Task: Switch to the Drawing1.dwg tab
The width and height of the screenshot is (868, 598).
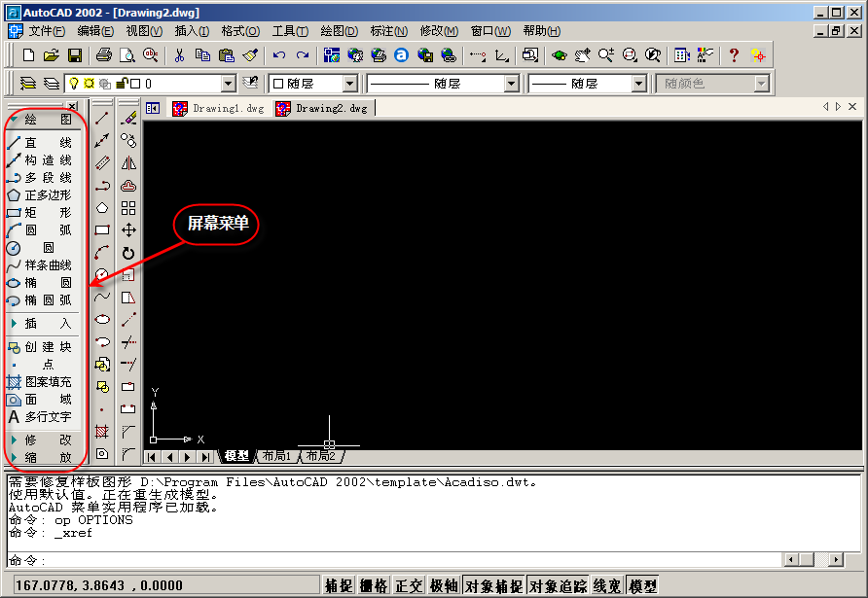Action: pyautogui.click(x=218, y=108)
